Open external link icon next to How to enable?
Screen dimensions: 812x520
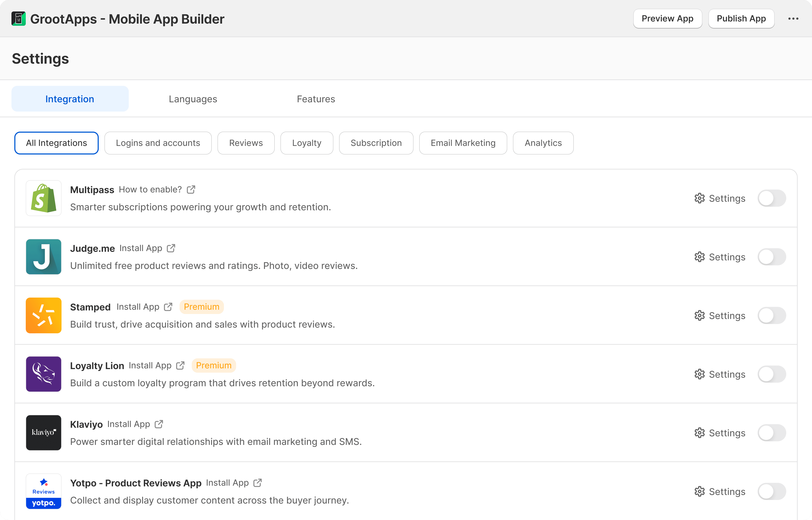click(191, 190)
